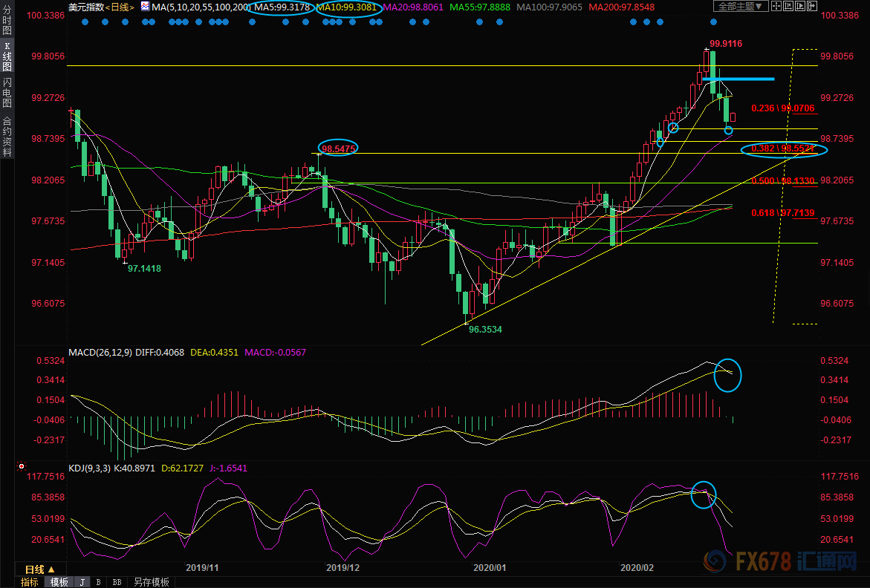
Task: Click the 99.9116 high price label
Action: [726, 44]
